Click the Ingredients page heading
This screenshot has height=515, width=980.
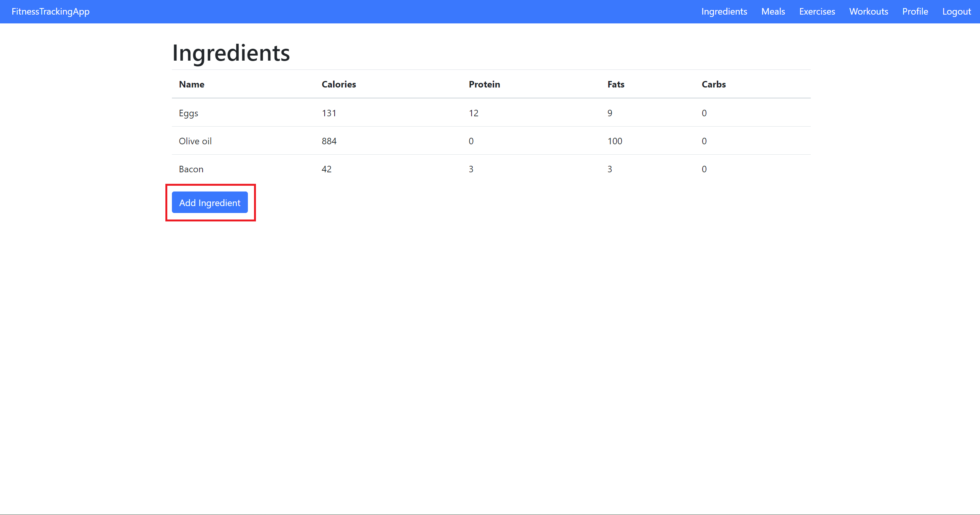pyautogui.click(x=231, y=53)
